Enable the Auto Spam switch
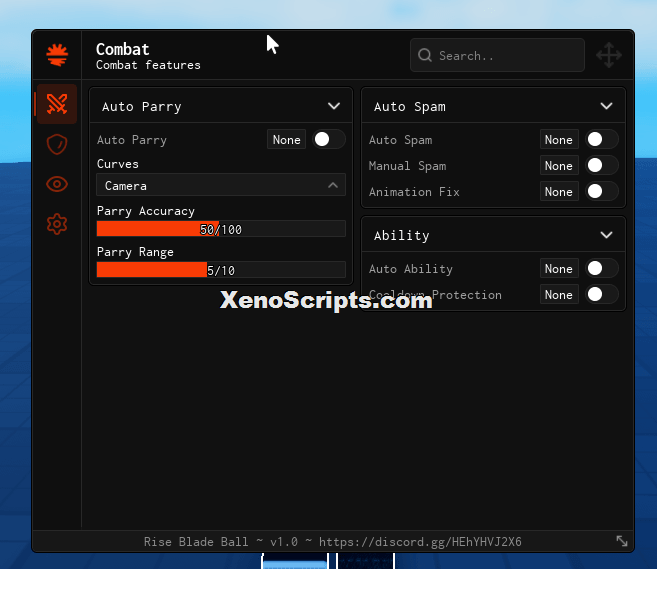The image size is (657, 599). [602, 139]
